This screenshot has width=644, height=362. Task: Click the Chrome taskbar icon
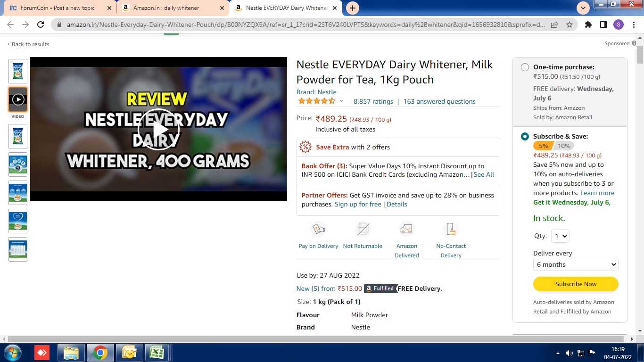click(x=100, y=353)
